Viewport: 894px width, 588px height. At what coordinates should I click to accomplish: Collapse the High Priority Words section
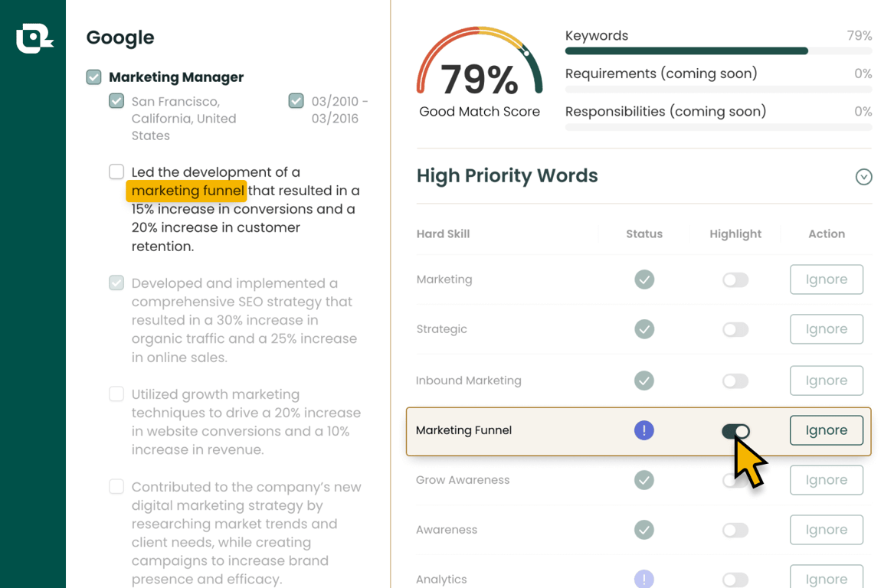point(864,177)
